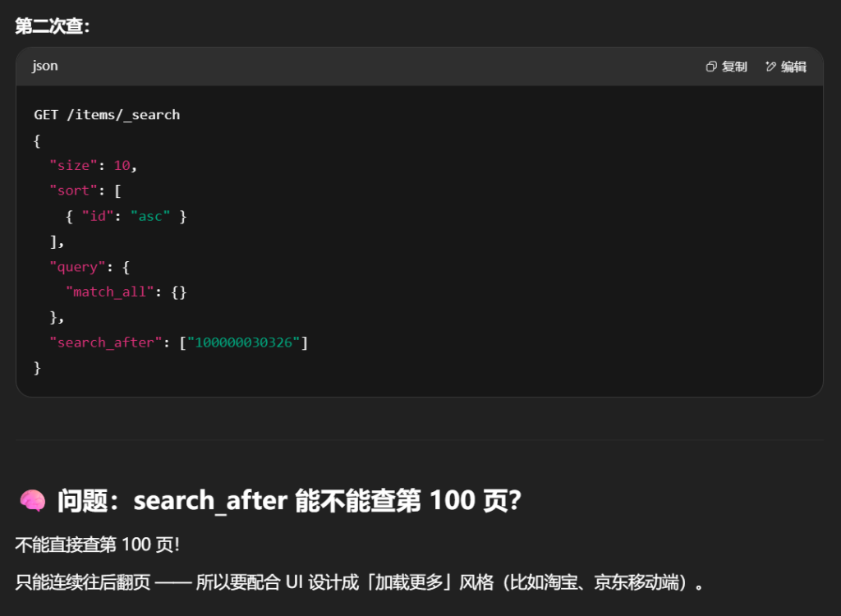This screenshot has height=616, width=841.
Task: Click the brain emoji beside the question heading
Action: [32, 500]
